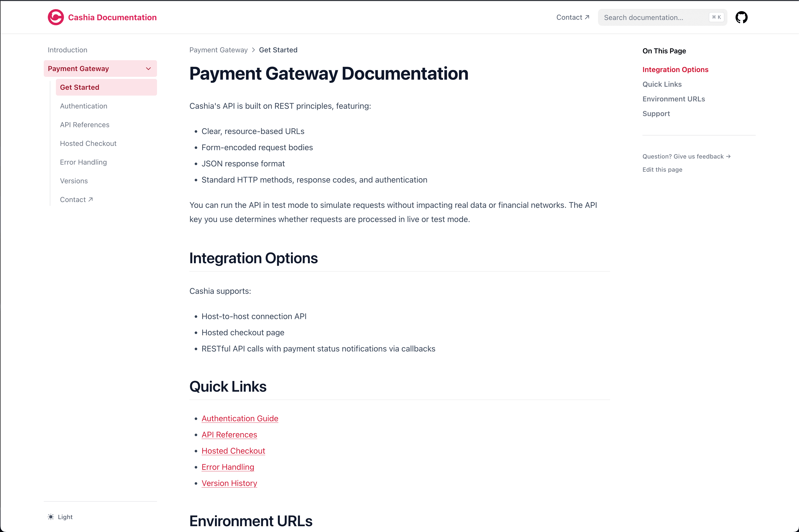Click the external-link arrow next to Contact
Viewport: 799px width, 532px height.
[x=587, y=17]
